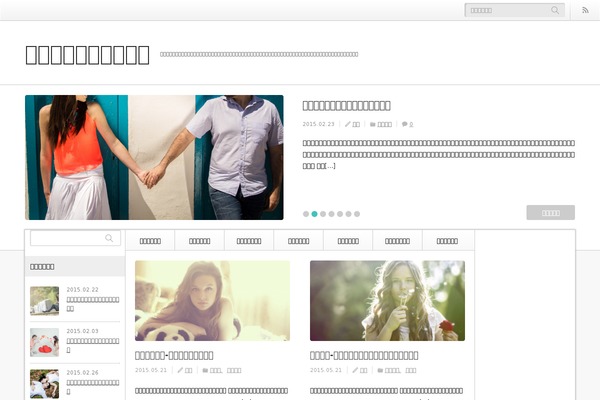Open the author link after panda post pencil icon
600x400 pixels.
[189, 371]
